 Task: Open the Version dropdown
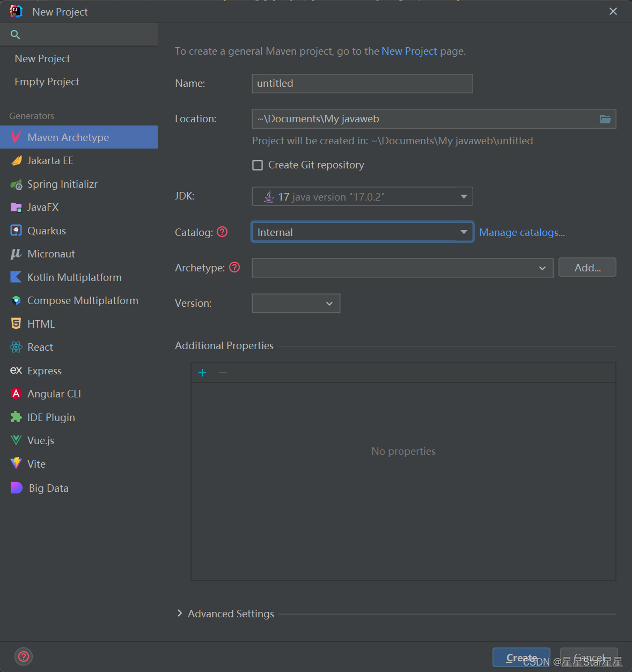[296, 303]
